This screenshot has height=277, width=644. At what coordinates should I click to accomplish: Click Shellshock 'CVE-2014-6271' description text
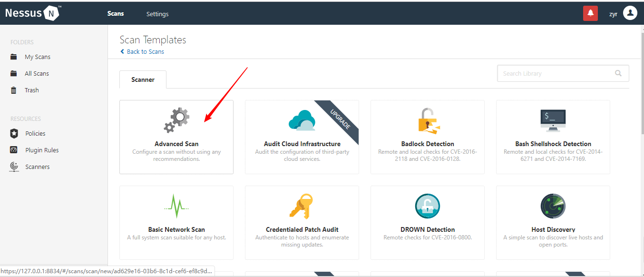pyautogui.click(x=553, y=155)
